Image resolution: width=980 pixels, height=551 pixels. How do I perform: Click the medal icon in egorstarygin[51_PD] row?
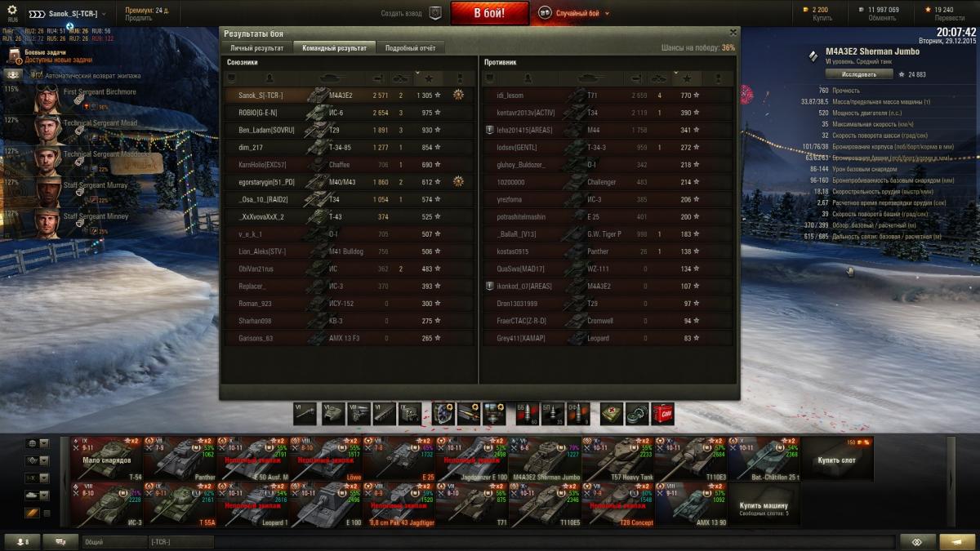[x=459, y=182]
